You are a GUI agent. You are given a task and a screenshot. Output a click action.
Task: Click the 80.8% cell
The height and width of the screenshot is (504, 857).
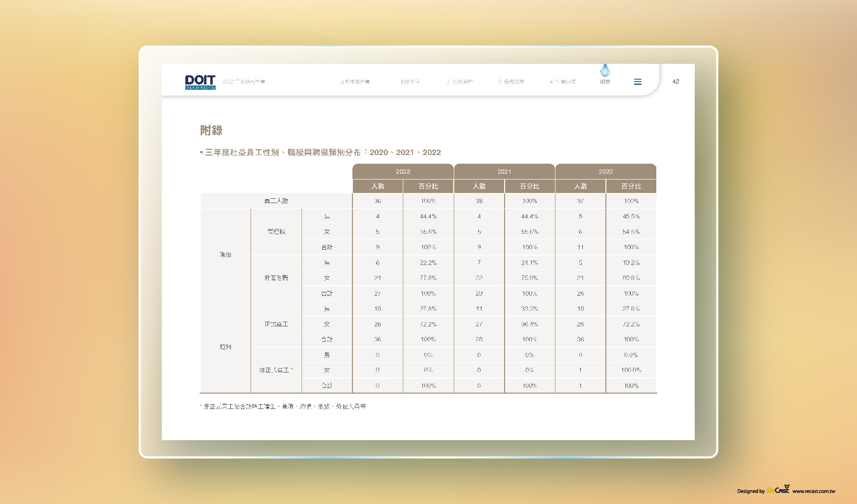pos(631,278)
